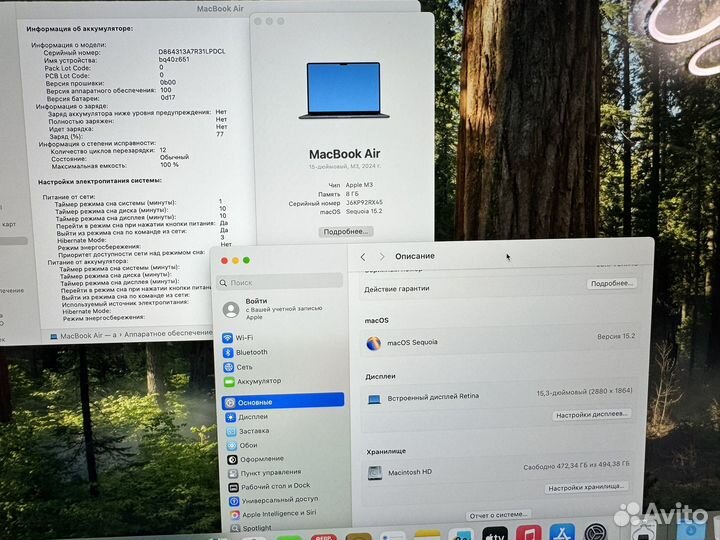Open Wi-Fi settings via its sidebar icon

coord(227,338)
